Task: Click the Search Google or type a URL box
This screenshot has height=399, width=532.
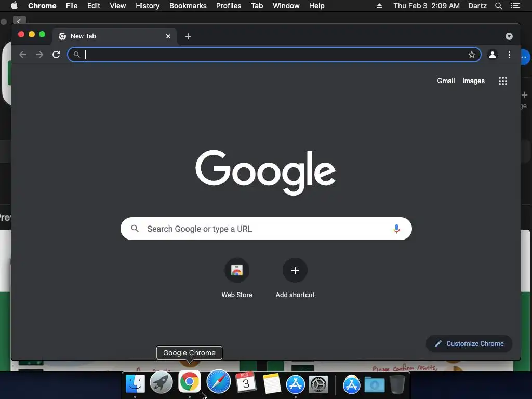Action: pyautogui.click(x=266, y=229)
